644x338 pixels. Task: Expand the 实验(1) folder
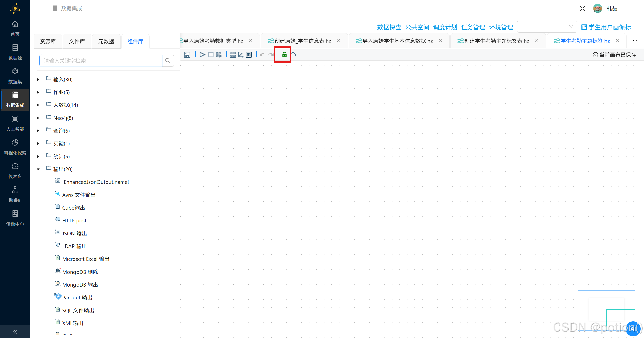(x=38, y=144)
